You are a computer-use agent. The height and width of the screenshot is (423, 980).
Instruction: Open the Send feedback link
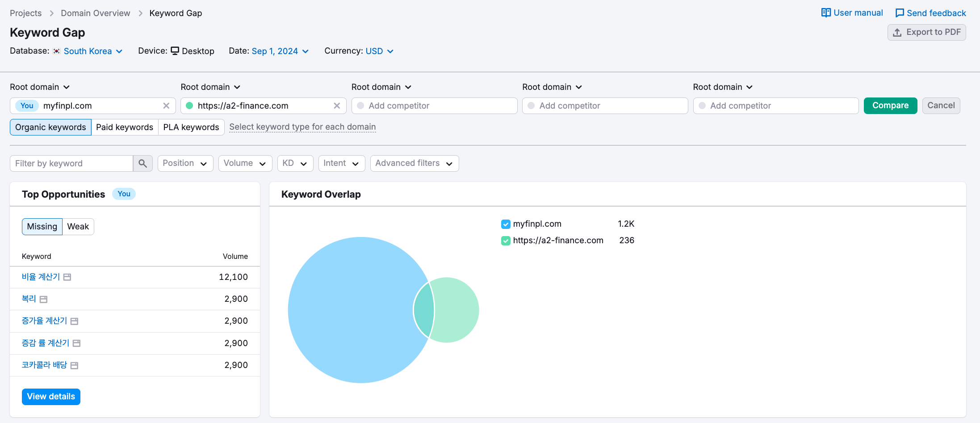click(x=931, y=13)
